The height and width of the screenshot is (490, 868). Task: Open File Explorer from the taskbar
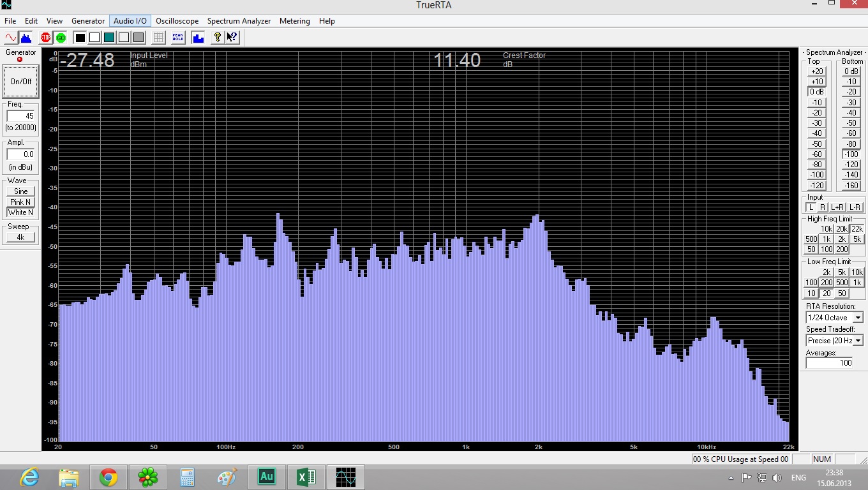[x=69, y=477]
